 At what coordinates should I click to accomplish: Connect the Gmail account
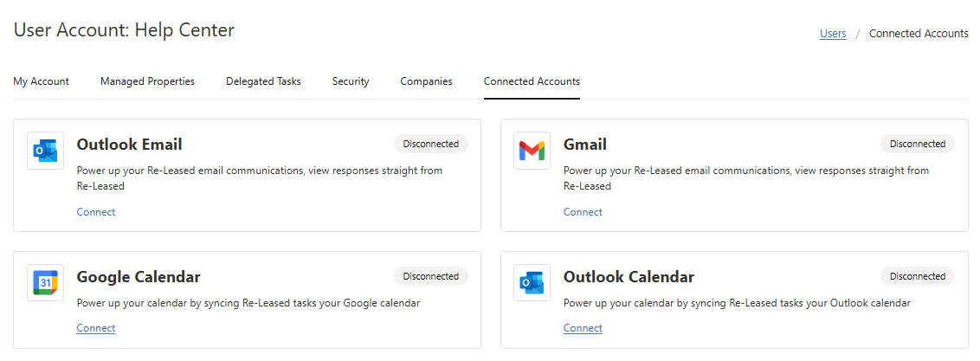tap(582, 212)
